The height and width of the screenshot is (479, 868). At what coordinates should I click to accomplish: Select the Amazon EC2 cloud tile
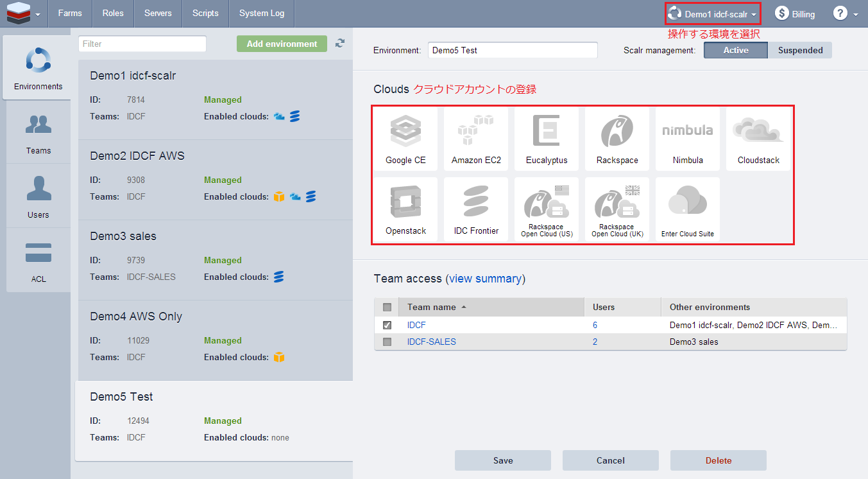(x=476, y=139)
